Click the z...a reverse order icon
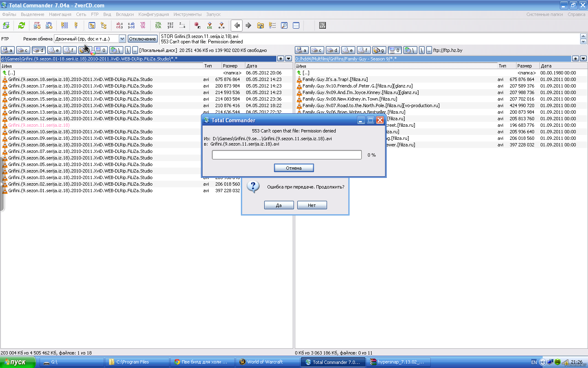588x368 pixels. pos(182,25)
